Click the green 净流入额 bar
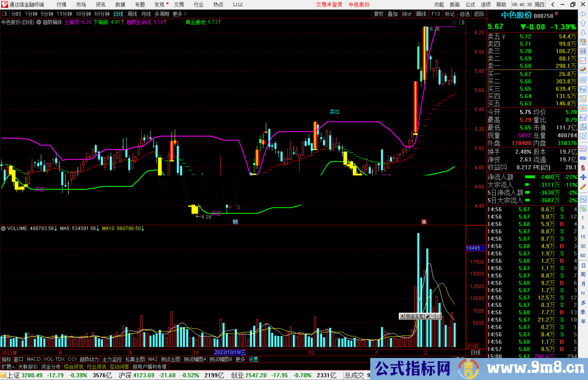This screenshot has width=588, height=380. [x=530, y=177]
